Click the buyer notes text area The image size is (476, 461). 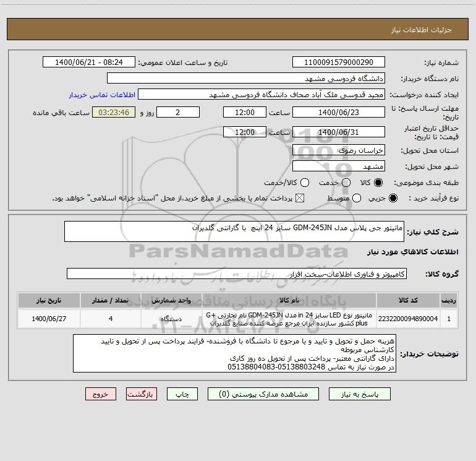[234, 353]
